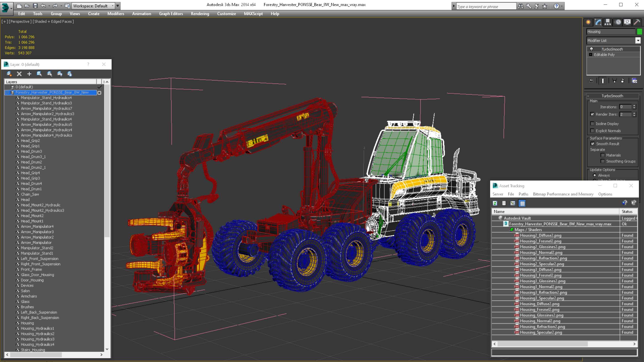The image size is (644, 362).
Task: Toggle TurboSmooth modifier lightbulb visibility
Action: (x=591, y=49)
